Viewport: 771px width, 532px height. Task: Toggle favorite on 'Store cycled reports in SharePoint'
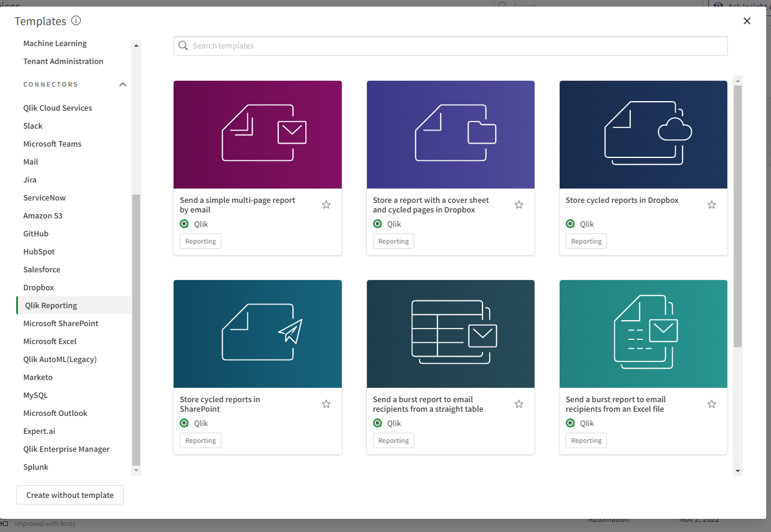(x=326, y=404)
